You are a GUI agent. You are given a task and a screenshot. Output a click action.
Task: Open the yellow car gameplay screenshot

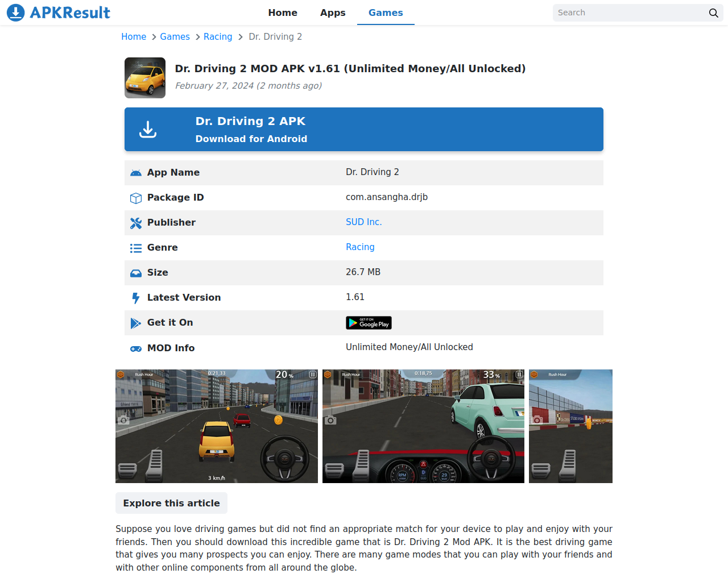click(217, 426)
